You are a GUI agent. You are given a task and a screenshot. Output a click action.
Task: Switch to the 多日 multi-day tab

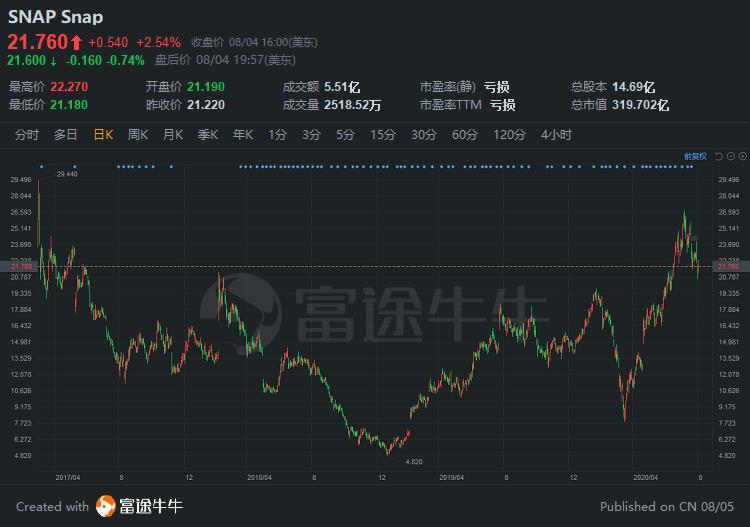point(66,135)
